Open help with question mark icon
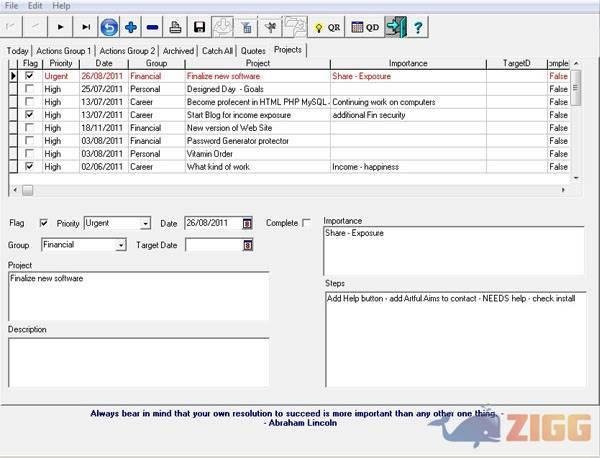Image resolution: width=600 pixels, height=458 pixels. 418,27
